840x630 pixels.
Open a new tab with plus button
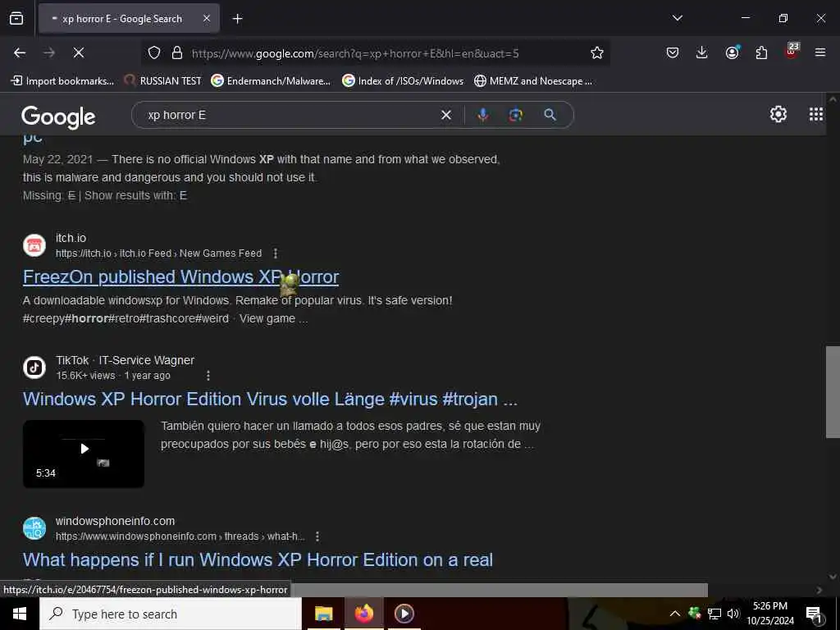click(x=237, y=19)
